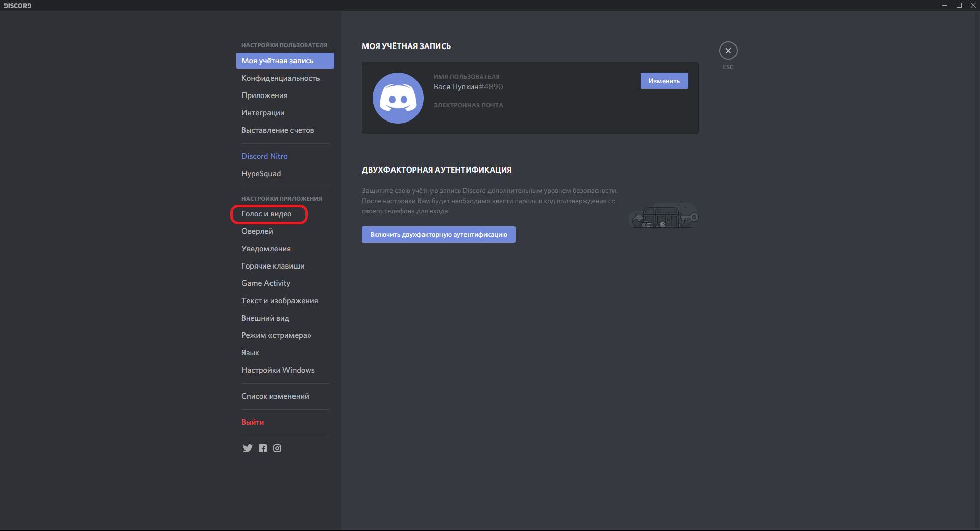Viewport: 980px width, 531px height.
Task: Open Выставление счетов settings
Action: click(285, 130)
